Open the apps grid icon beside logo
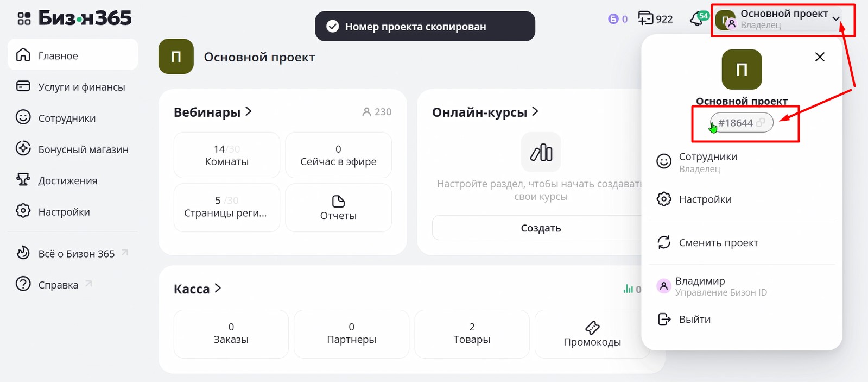 tap(24, 19)
